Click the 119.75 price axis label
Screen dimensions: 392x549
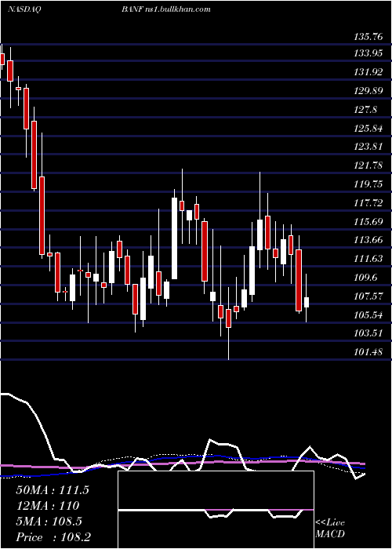click(368, 184)
